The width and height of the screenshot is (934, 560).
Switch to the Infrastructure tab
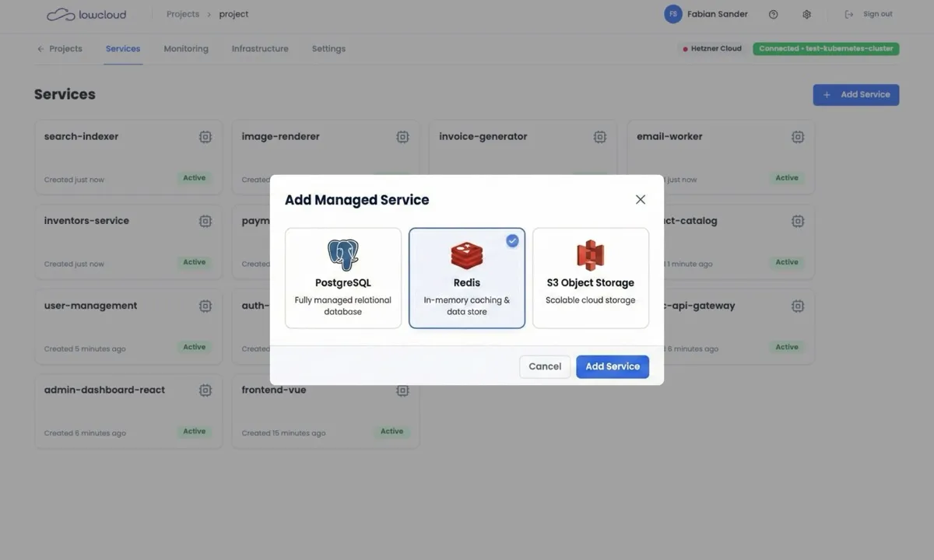[x=260, y=48]
